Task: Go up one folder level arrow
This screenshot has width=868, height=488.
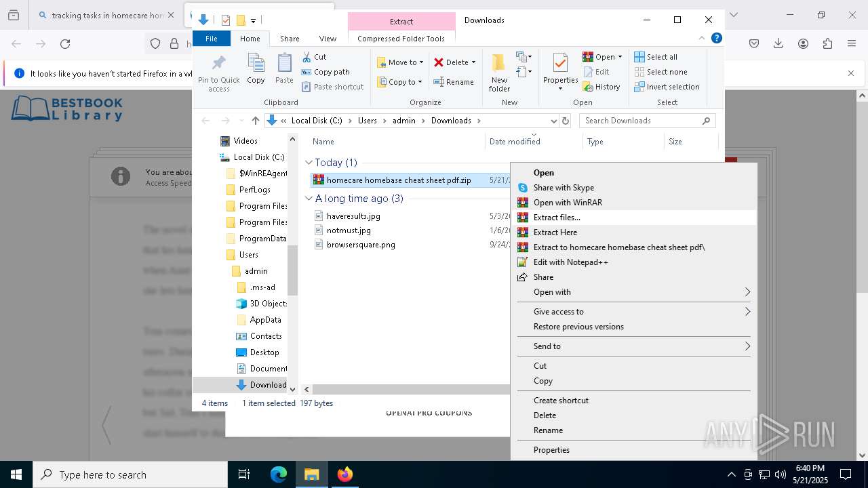Action: 255,121
